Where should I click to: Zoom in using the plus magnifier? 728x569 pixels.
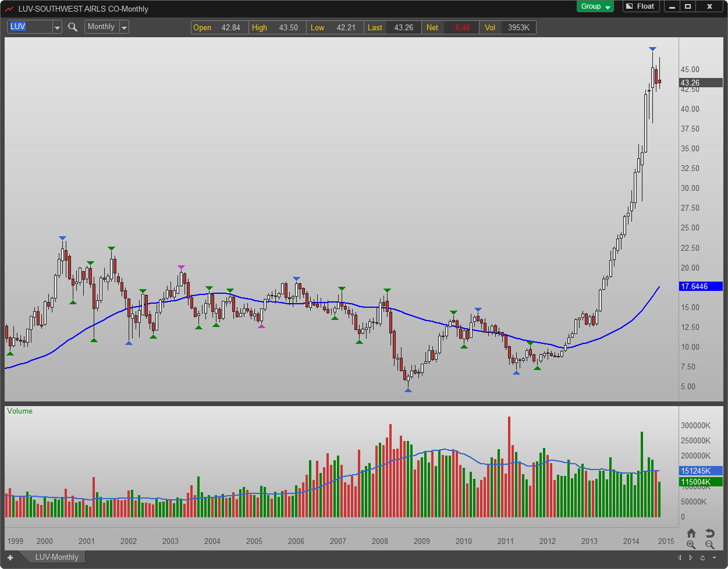click(691, 545)
